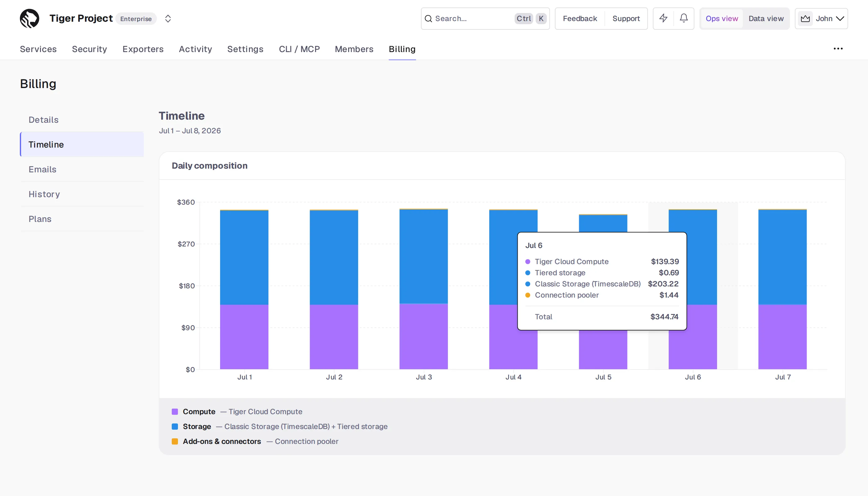Open Details in billing sidebar
Screen dimensions: 868x496
point(82,120)
